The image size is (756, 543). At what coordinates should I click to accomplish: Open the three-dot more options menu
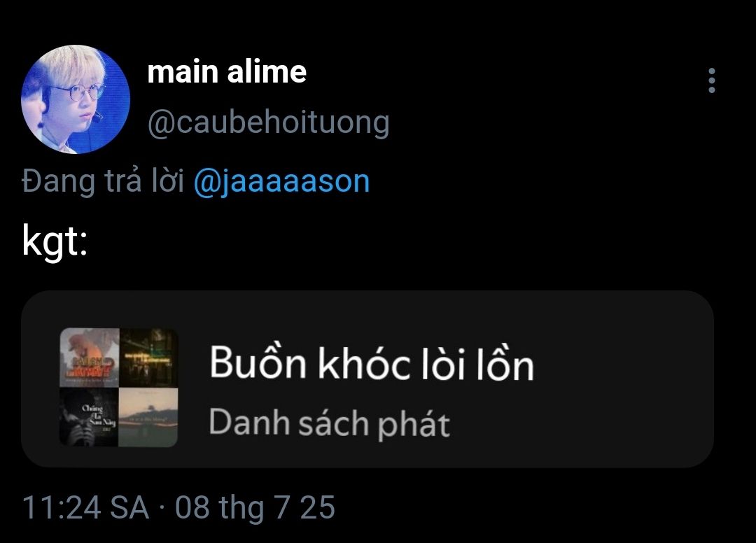pos(711,80)
